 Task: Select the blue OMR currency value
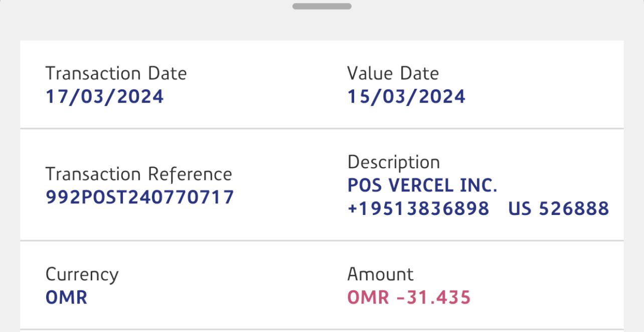point(66,297)
